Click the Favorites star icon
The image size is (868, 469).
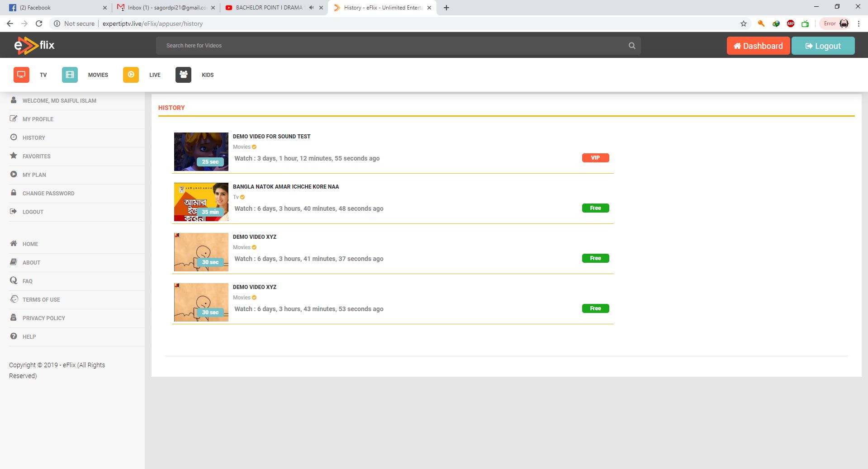[14, 156]
